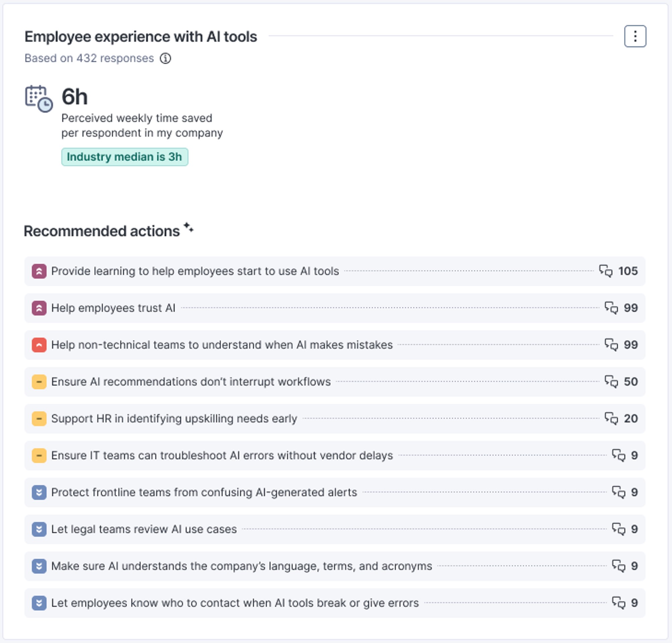The image size is (672, 643).
Task: Click the sparkle icon next to Recommended actions
Action: coord(188,227)
